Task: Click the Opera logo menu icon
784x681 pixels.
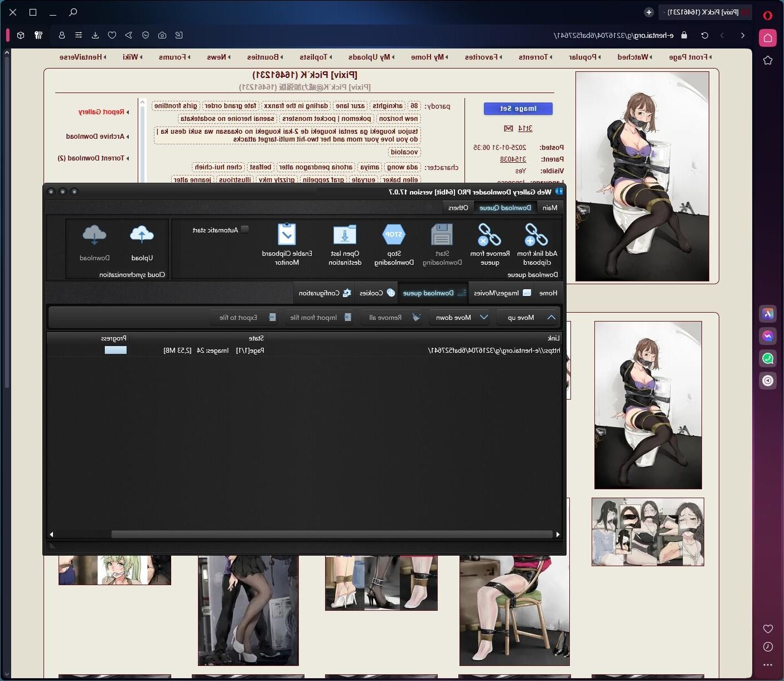Action: click(x=768, y=15)
